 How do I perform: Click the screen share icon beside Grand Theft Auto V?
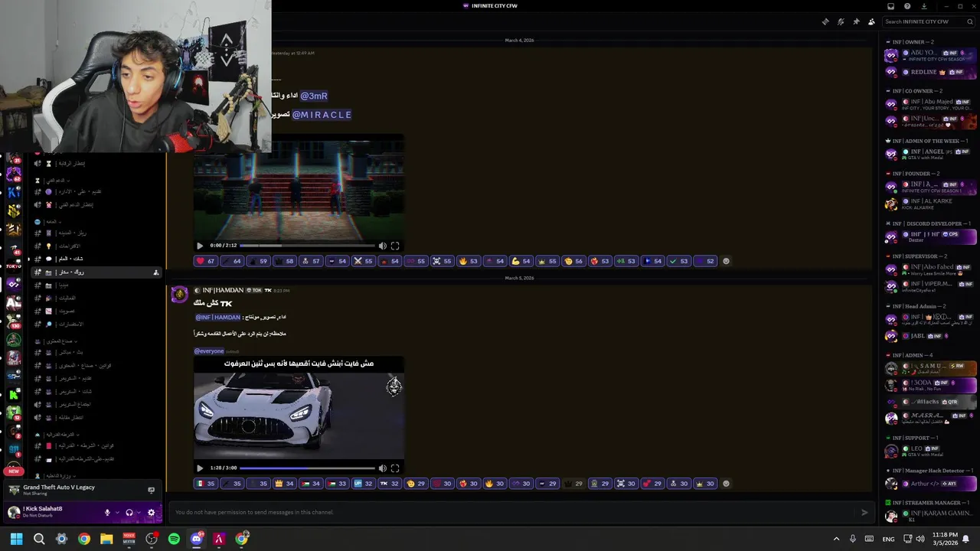coord(151,490)
